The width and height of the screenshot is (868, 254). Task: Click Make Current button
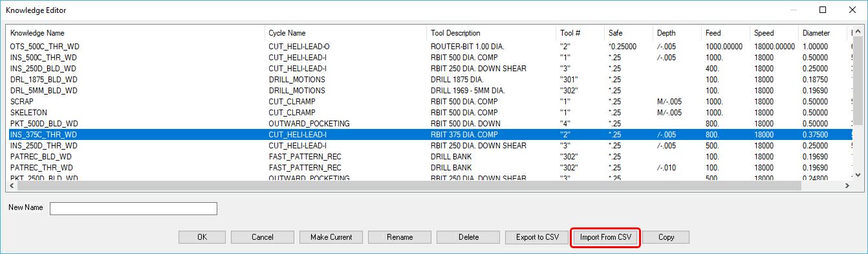331,237
